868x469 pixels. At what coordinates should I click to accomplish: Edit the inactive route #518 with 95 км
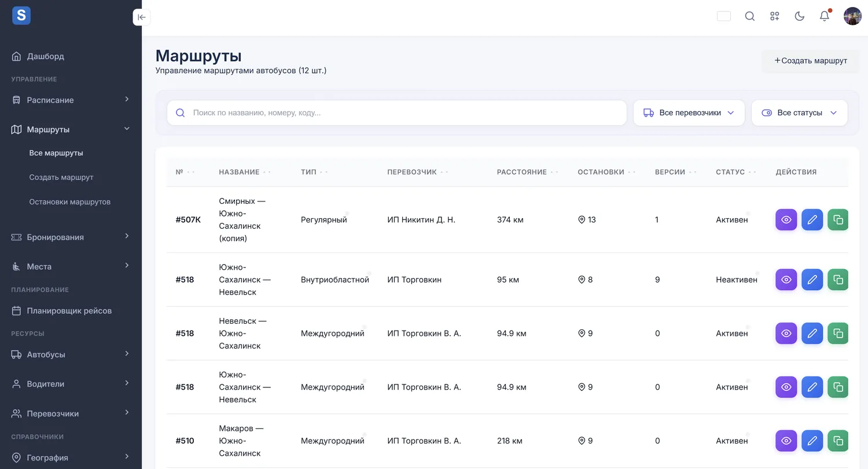pos(812,280)
